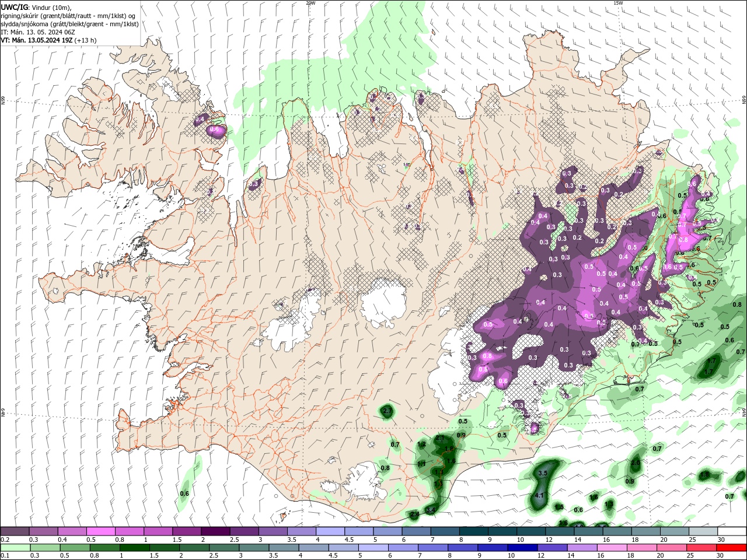Click the '2.7' value on the green cell

click(x=387, y=411)
